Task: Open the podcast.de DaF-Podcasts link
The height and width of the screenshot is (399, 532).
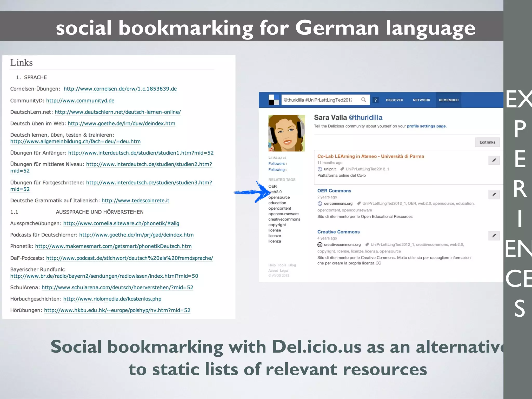Action: tap(129, 258)
